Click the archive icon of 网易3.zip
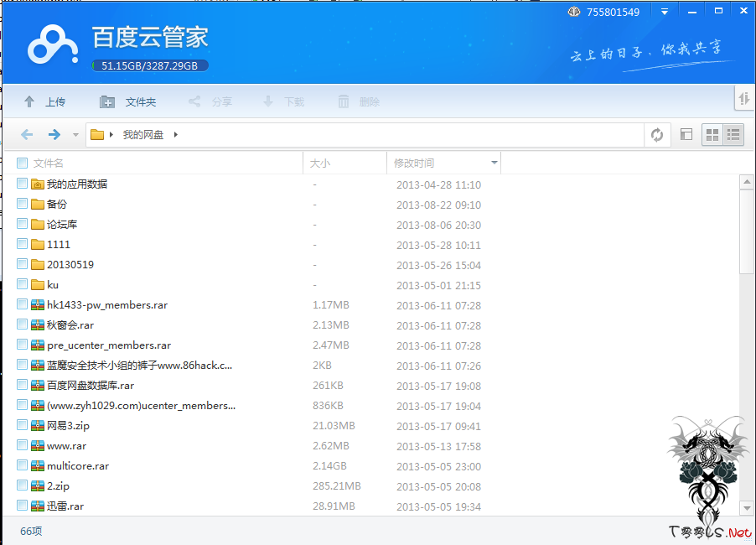This screenshot has height=545, width=756. pyautogui.click(x=38, y=425)
